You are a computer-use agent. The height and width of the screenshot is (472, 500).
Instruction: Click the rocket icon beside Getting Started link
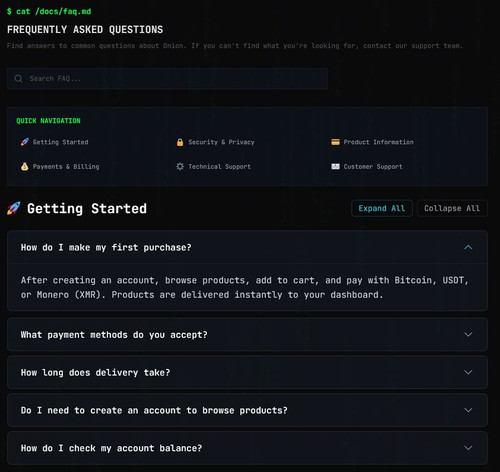[x=25, y=142]
